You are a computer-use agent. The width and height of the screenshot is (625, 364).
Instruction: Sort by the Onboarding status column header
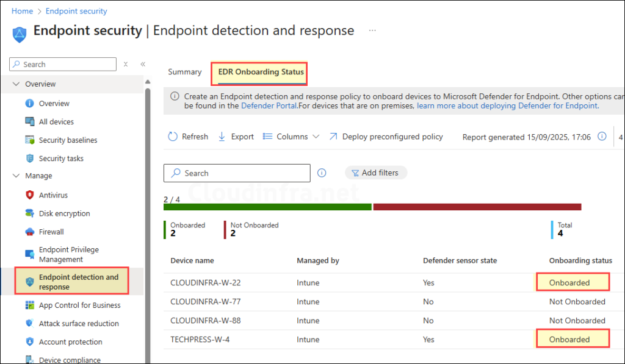(580, 260)
